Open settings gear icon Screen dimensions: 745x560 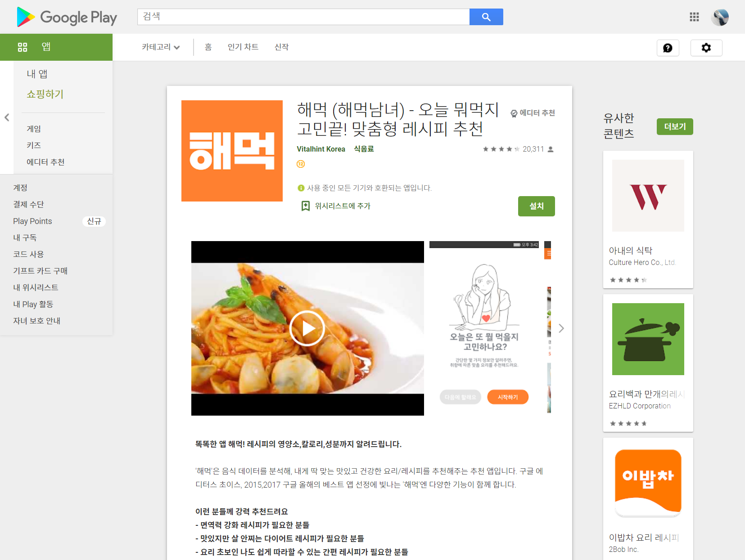706,48
